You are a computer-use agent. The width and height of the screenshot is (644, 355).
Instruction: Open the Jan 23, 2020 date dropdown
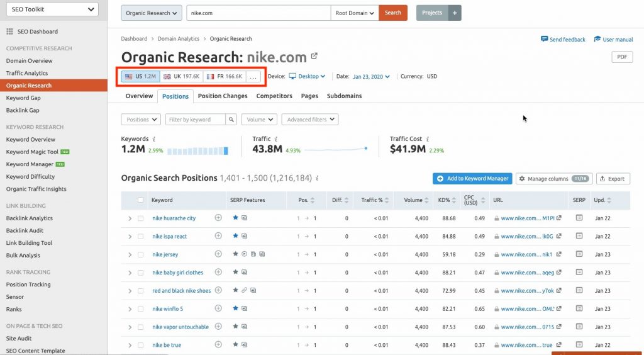(371, 76)
